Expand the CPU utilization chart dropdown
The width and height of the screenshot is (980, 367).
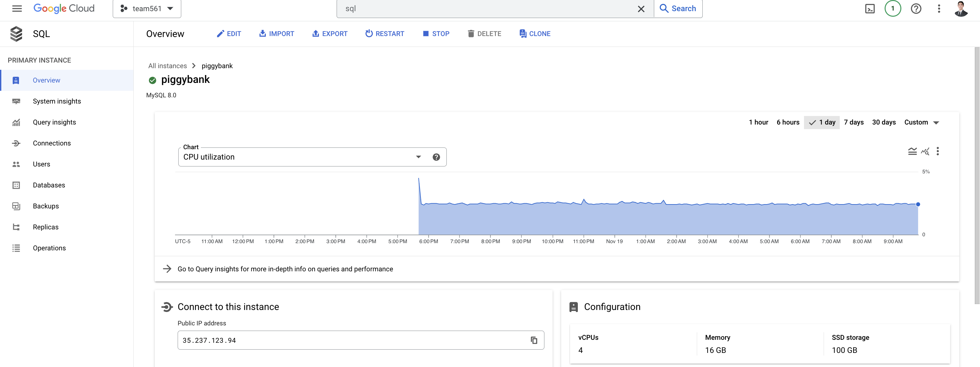[418, 157]
